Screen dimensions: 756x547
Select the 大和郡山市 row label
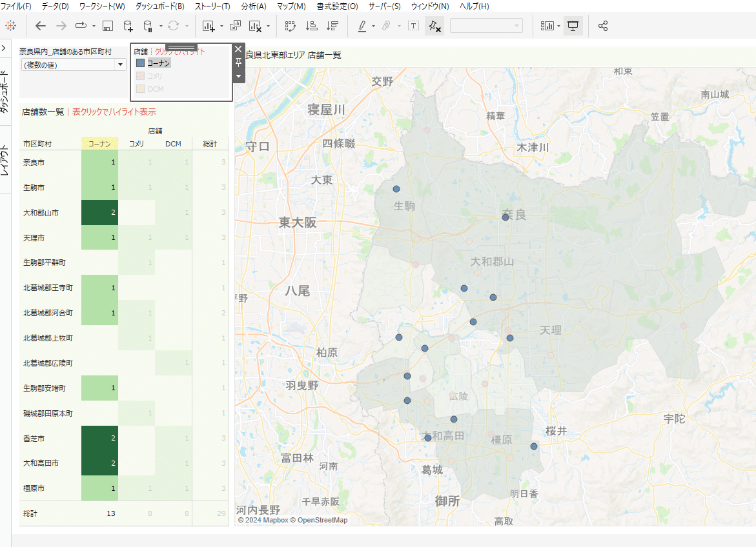(x=41, y=212)
